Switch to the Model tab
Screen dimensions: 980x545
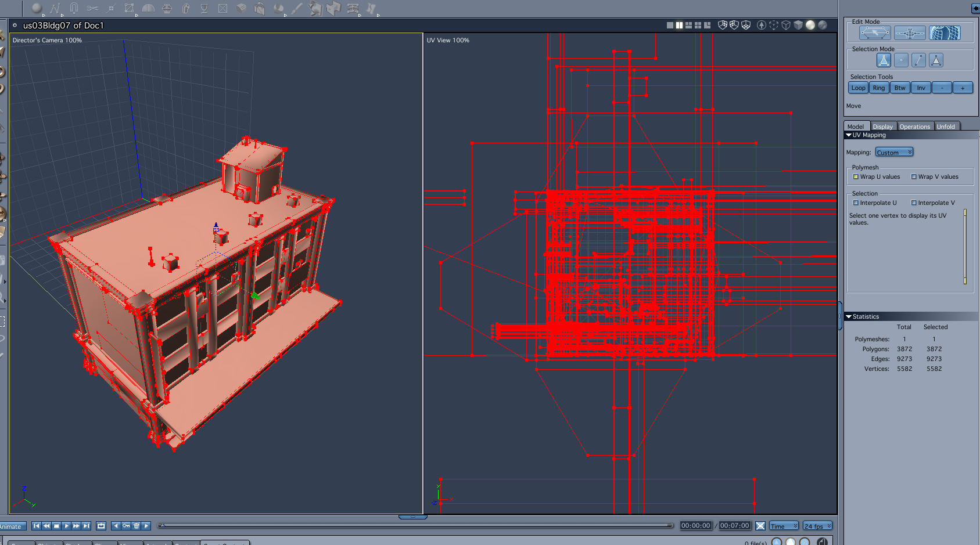pyautogui.click(x=856, y=126)
